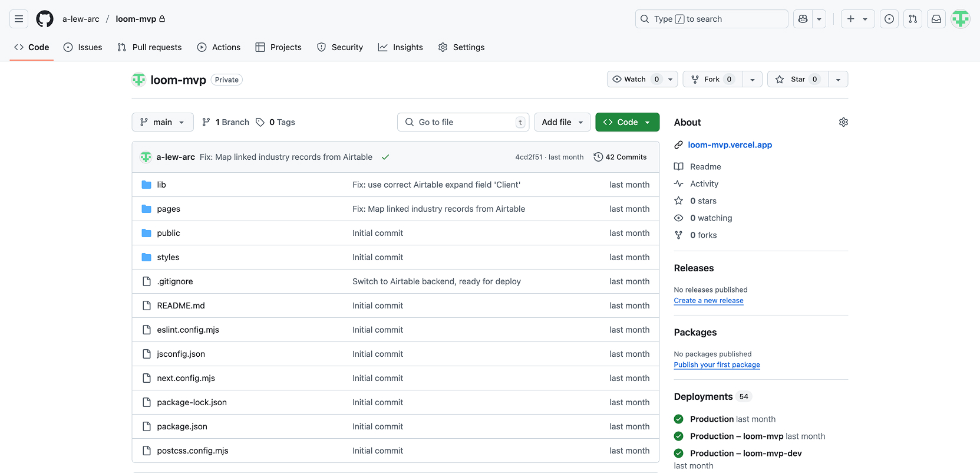
Task: Star the loom-mvp repository
Action: tap(798, 79)
